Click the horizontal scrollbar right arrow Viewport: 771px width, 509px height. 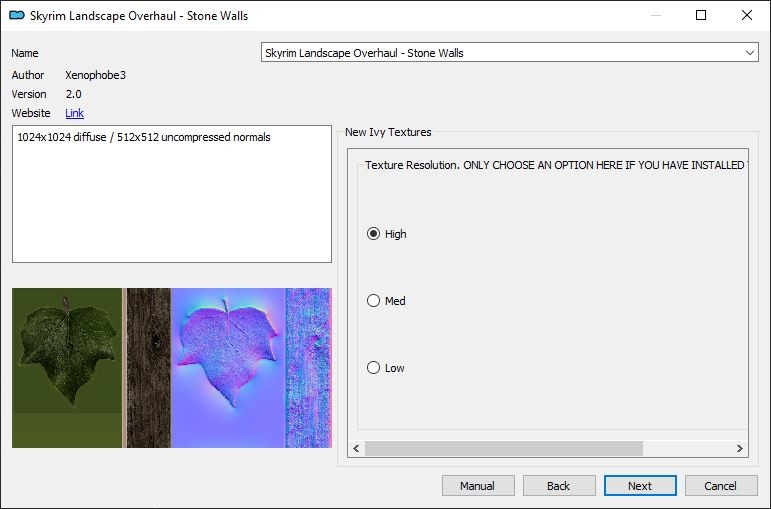point(740,449)
